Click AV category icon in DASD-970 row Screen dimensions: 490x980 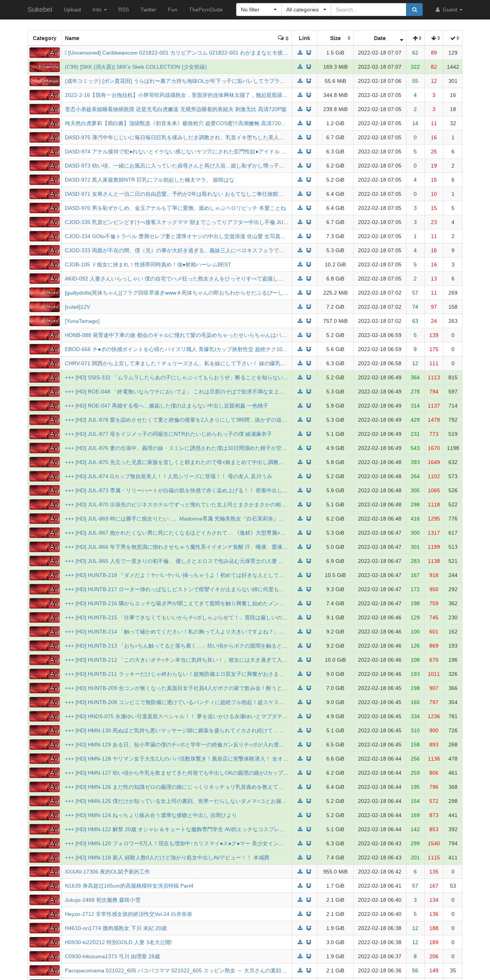pyautogui.click(x=45, y=208)
